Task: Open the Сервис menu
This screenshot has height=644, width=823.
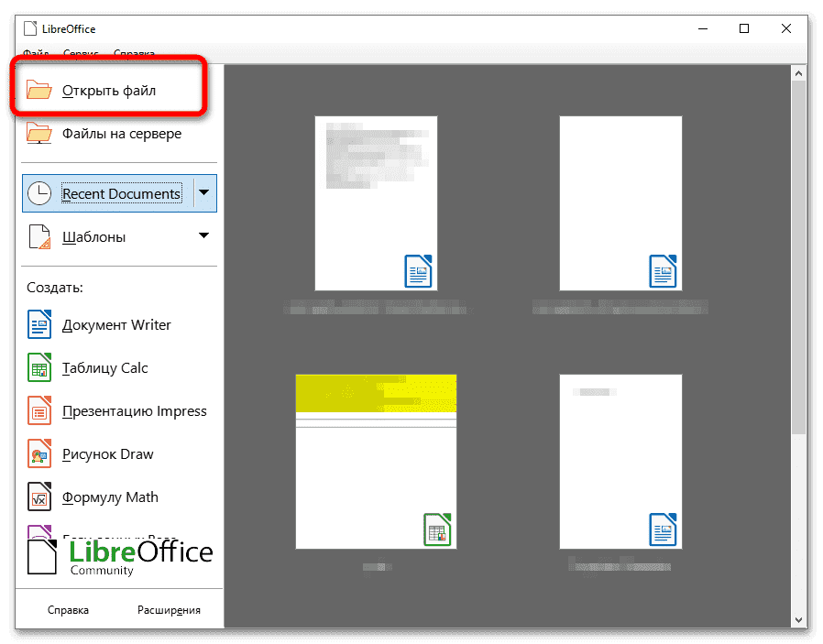Action: click(81, 54)
